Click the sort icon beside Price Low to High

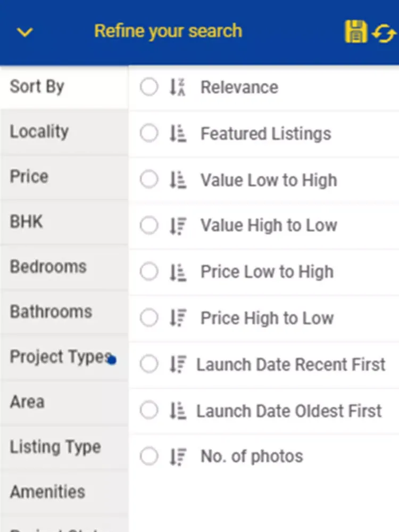click(178, 272)
